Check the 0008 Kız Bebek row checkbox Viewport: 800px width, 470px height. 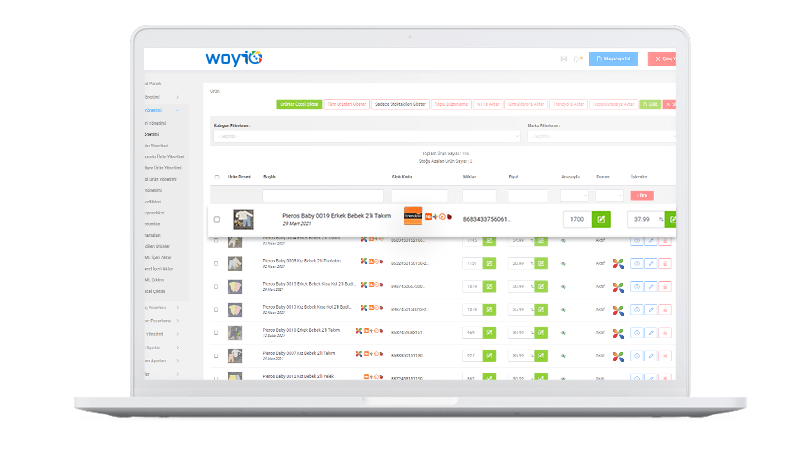coord(216,264)
